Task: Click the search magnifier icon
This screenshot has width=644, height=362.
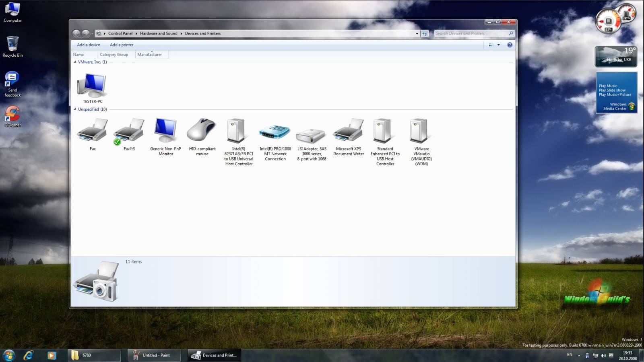Action: click(x=511, y=33)
